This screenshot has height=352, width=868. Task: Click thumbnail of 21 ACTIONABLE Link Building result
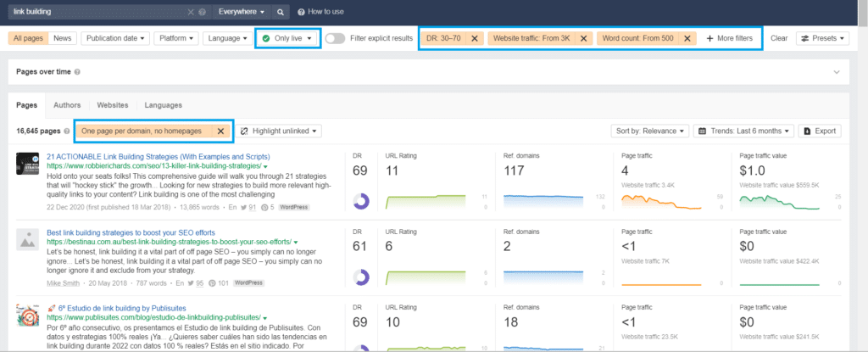pos(28,164)
